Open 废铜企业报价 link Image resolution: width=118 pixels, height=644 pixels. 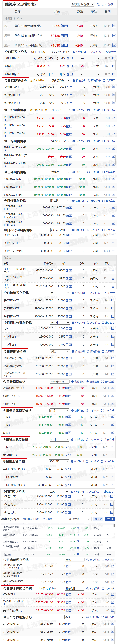tap(38, 52)
